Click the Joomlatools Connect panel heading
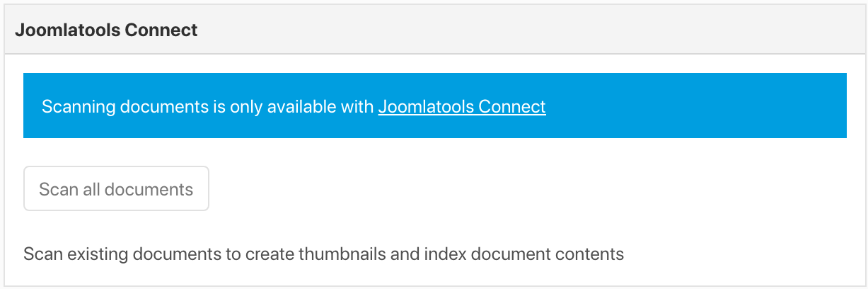The height and width of the screenshot is (289, 868). pyautogui.click(x=106, y=30)
